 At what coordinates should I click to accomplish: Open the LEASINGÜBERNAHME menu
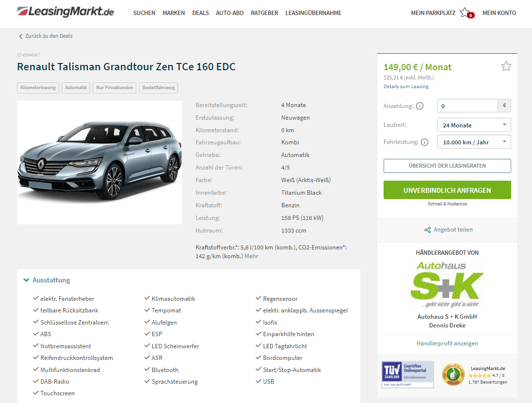(313, 13)
